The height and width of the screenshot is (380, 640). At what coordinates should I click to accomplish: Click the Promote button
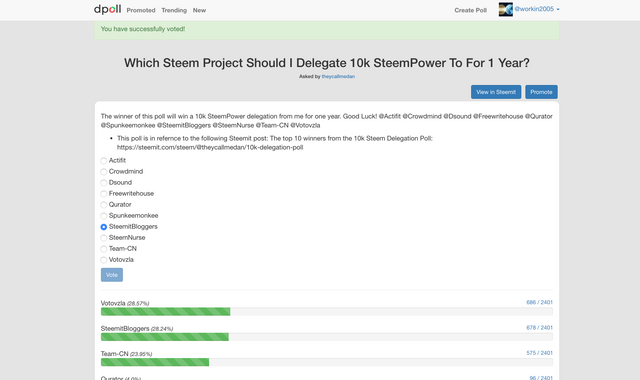click(541, 92)
